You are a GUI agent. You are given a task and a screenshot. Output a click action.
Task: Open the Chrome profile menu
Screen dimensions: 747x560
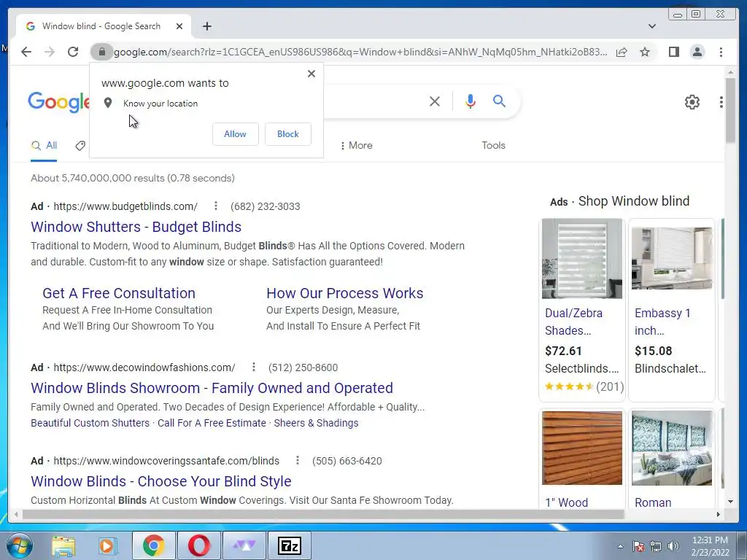click(x=697, y=52)
